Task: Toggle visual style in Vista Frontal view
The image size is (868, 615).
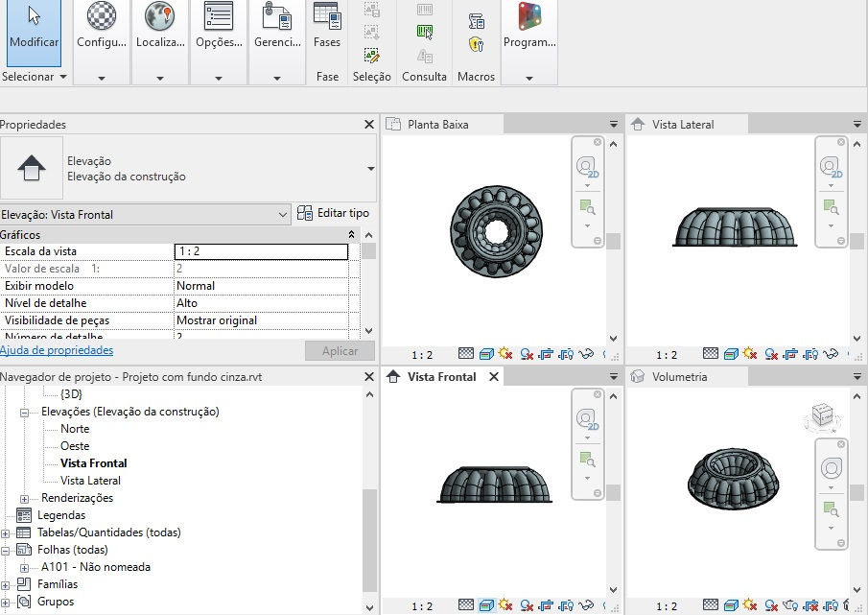Action: tap(486, 605)
